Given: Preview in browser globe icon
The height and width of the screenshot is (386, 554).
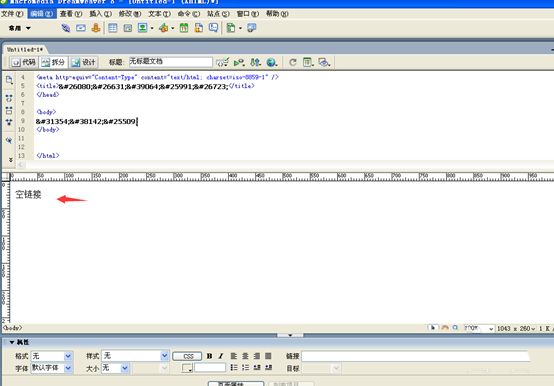Looking at the screenshot, I should [272, 63].
